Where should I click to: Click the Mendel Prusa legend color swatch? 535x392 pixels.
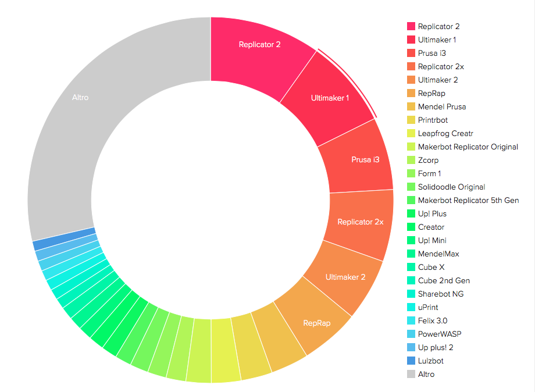pos(411,106)
